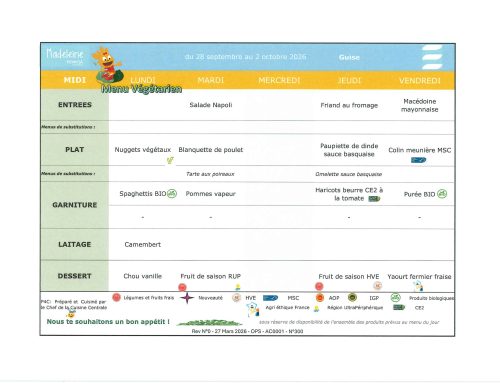Select the MIDI column header
This screenshot has height=383, width=500.
(75, 80)
